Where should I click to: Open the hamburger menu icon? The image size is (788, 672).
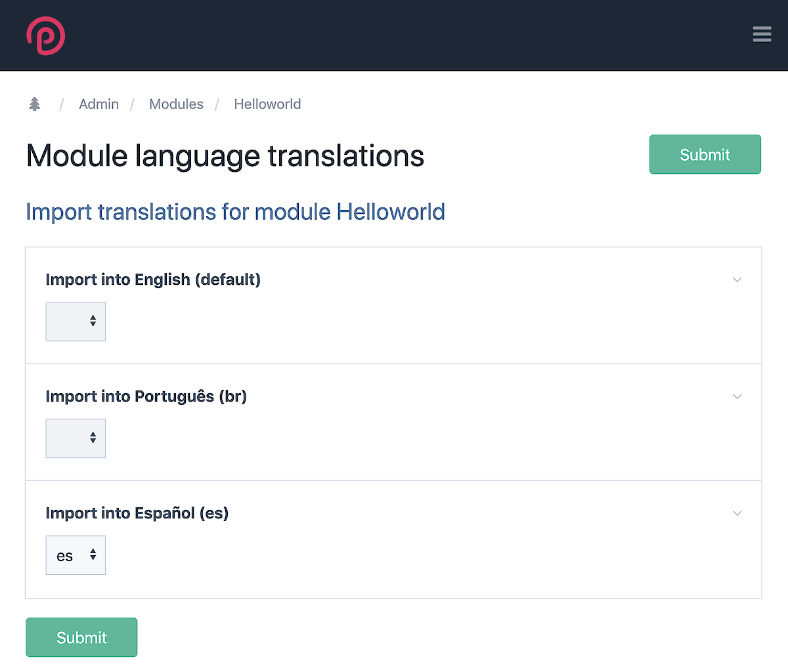click(x=762, y=34)
